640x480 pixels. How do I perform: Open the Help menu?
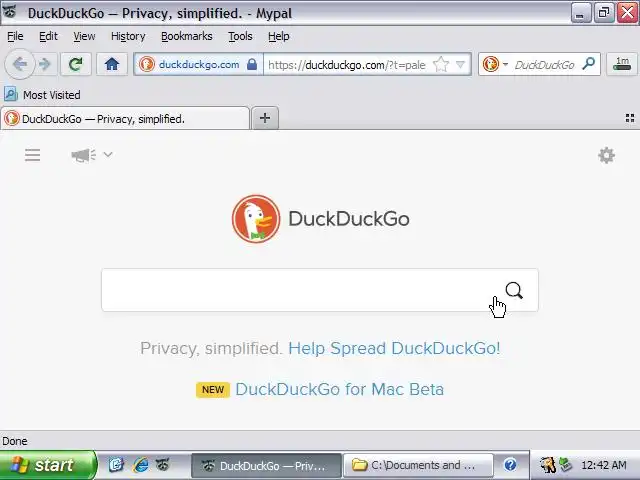click(279, 36)
